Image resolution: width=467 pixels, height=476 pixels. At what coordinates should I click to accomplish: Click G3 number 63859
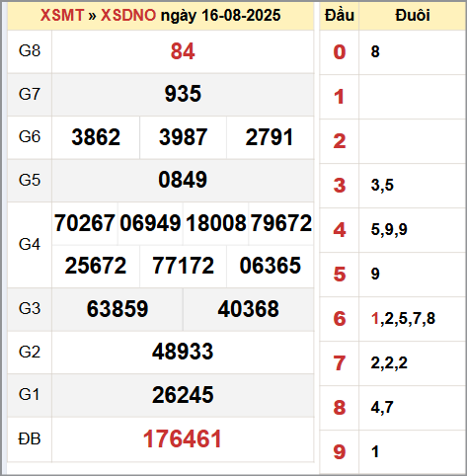[117, 309]
